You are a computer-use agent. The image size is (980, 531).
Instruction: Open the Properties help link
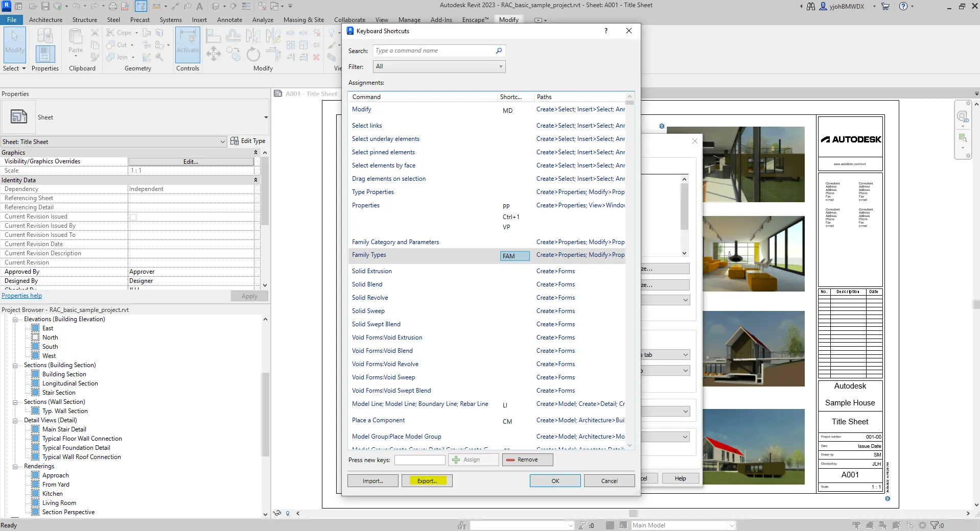[21, 296]
